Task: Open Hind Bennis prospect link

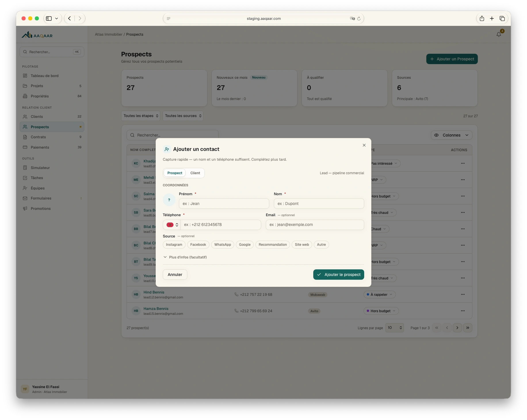Action: (x=154, y=292)
